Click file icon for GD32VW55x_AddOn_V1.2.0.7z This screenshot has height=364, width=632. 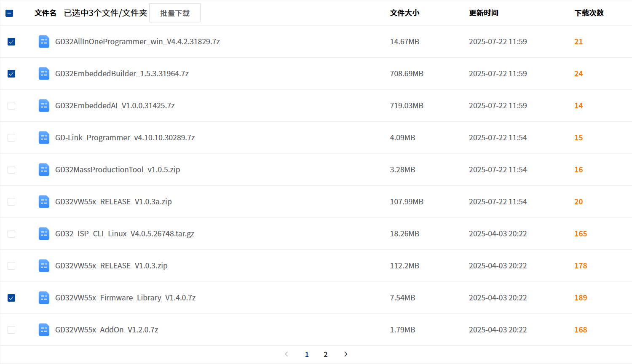44,330
